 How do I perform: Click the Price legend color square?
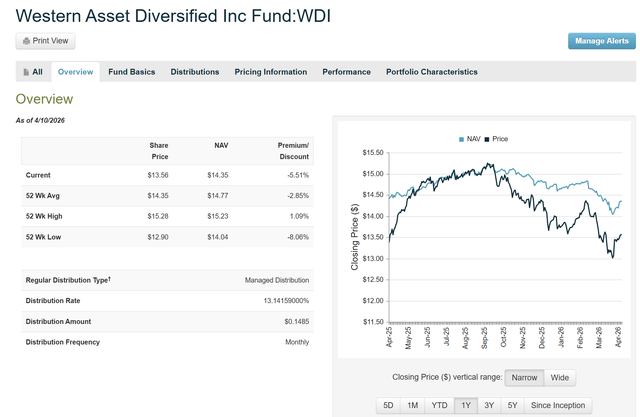pyautogui.click(x=487, y=139)
